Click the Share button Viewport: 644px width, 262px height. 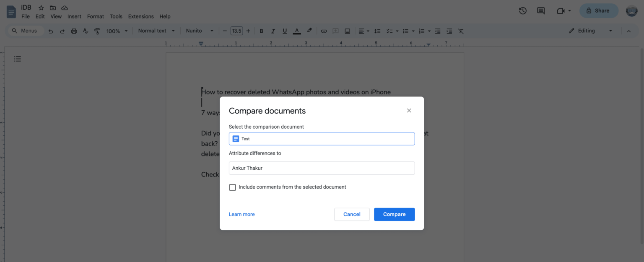599,11
